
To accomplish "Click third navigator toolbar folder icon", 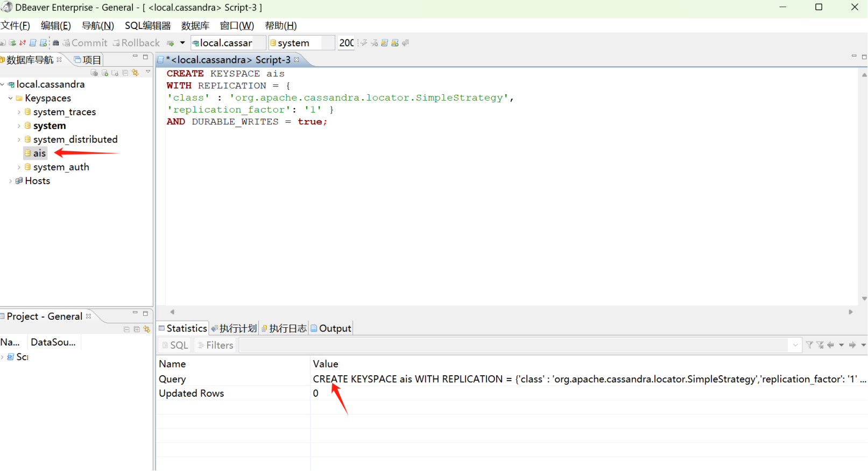I will click(115, 73).
